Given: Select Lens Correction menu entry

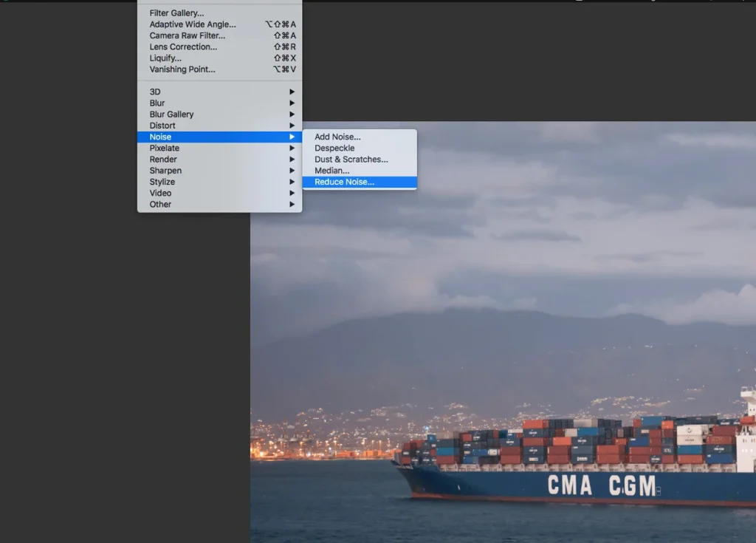Looking at the screenshot, I should click(x=219, y=47).
